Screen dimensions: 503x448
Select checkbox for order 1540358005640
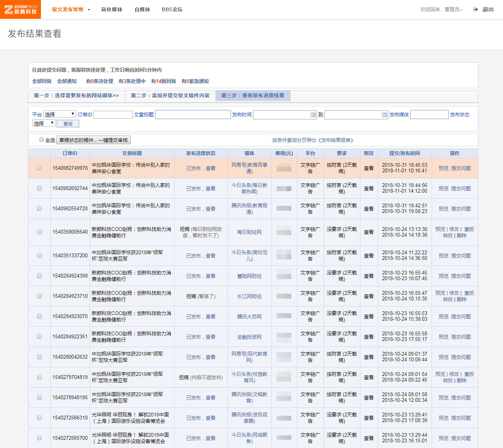point(39,232)
